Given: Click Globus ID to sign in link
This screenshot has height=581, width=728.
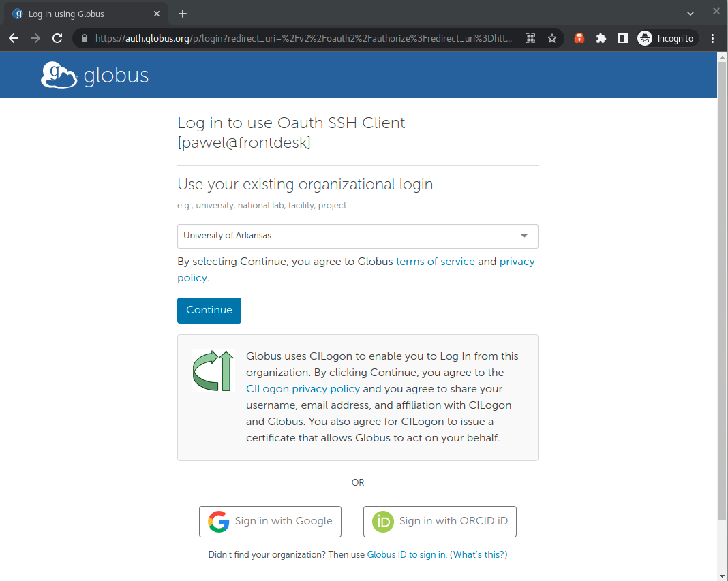Looking at the screenshot, I should (406, 555).
